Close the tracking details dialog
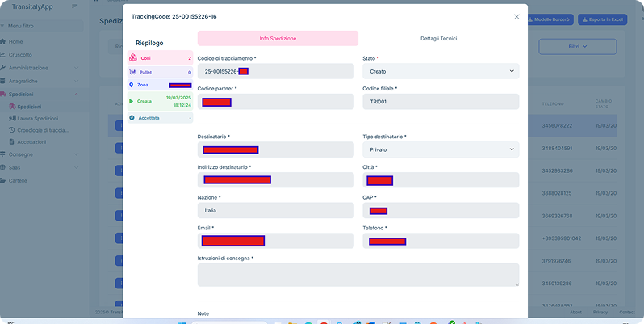Image resolution: width=644 pixels, height=324 pixels. [516, 16]
